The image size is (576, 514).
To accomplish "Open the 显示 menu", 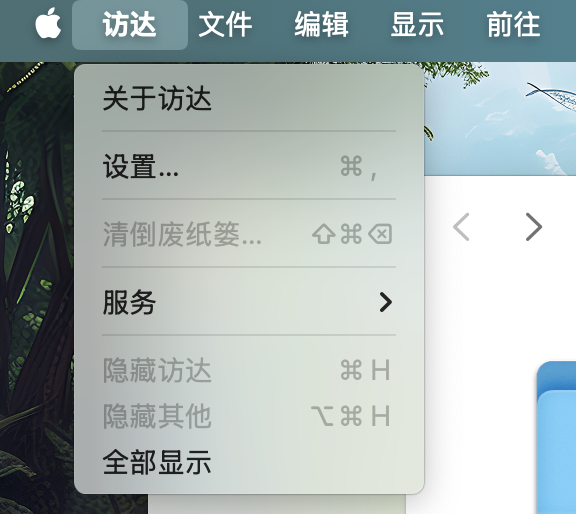I will pos(417,25).
